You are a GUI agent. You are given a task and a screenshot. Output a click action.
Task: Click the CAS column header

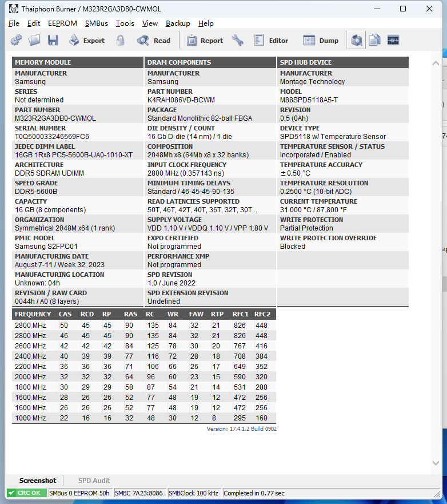pos(65,314)
